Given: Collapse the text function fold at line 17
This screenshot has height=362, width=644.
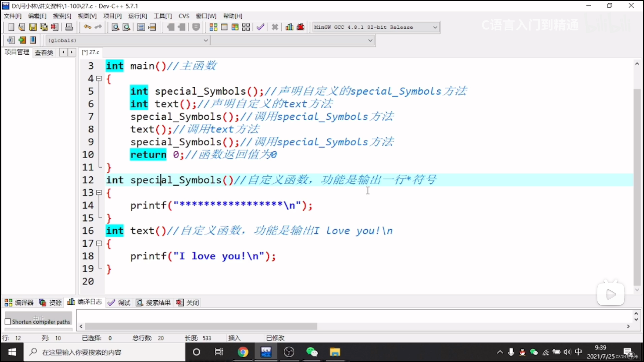Looking at the screenshot, I should 99,244.
